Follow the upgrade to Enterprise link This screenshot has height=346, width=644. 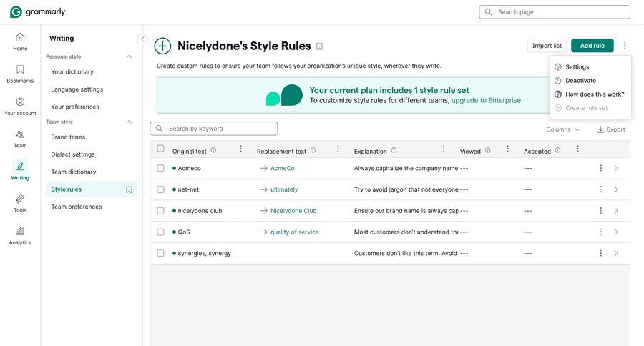point(486,101)
